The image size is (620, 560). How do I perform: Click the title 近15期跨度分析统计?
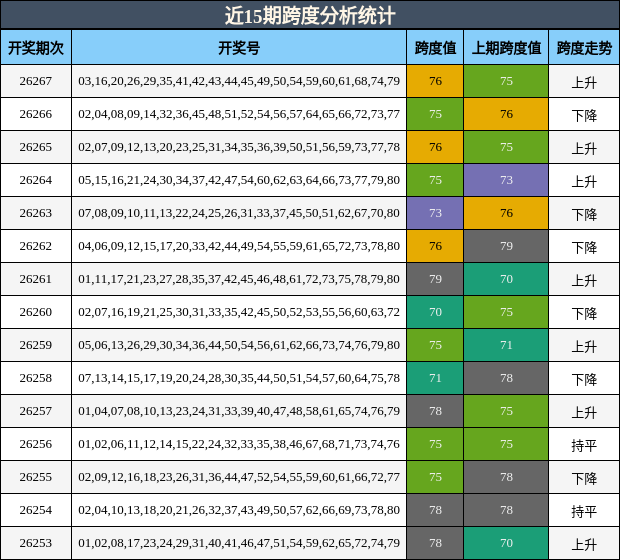click(x=310, y=16)
